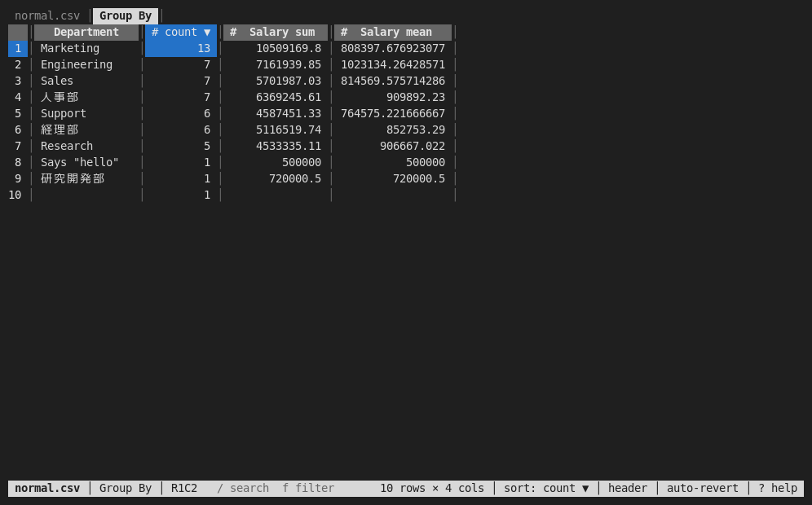Click the Salary sum 6369245.61 cell

[276, 97]
